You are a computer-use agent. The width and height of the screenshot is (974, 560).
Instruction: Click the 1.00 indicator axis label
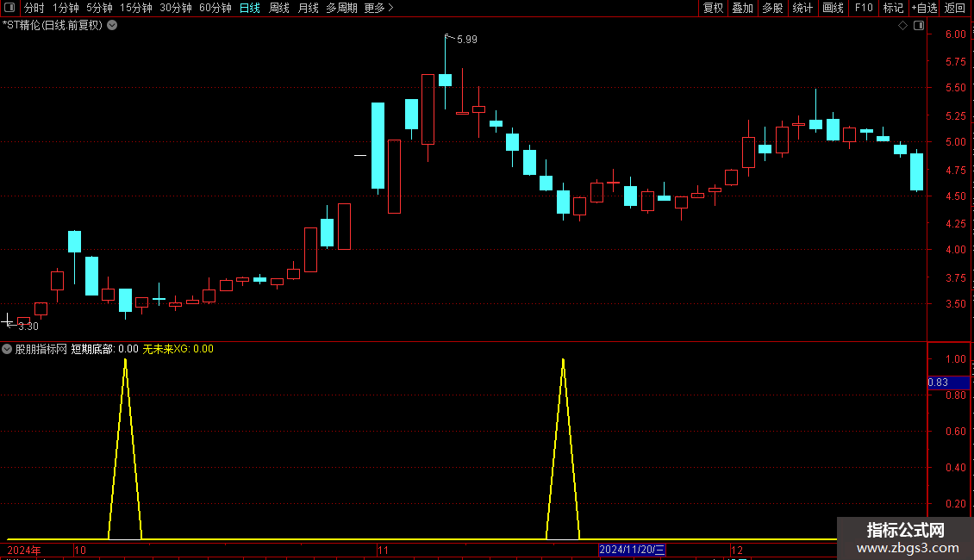point(955,359)
